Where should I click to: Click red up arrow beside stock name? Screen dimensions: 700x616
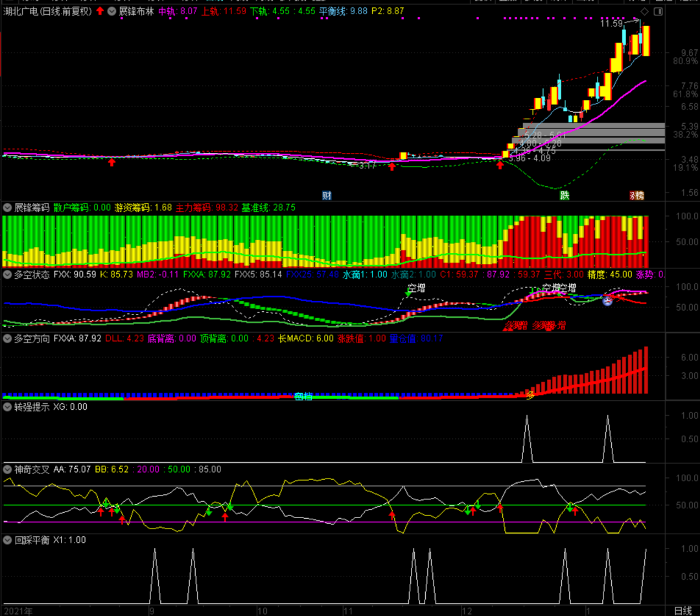(x=100, y=11)
